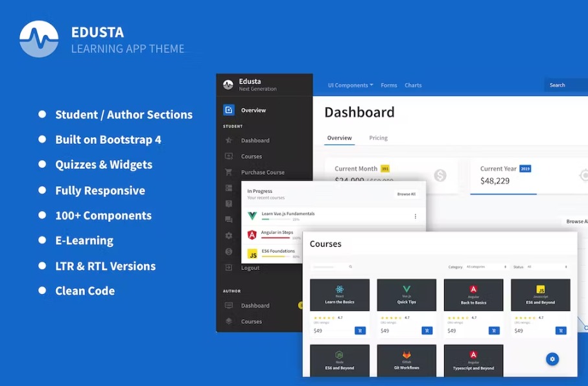Add Back to Basics course to cart
The image size is (588, 386).
[x=494, y=330]
